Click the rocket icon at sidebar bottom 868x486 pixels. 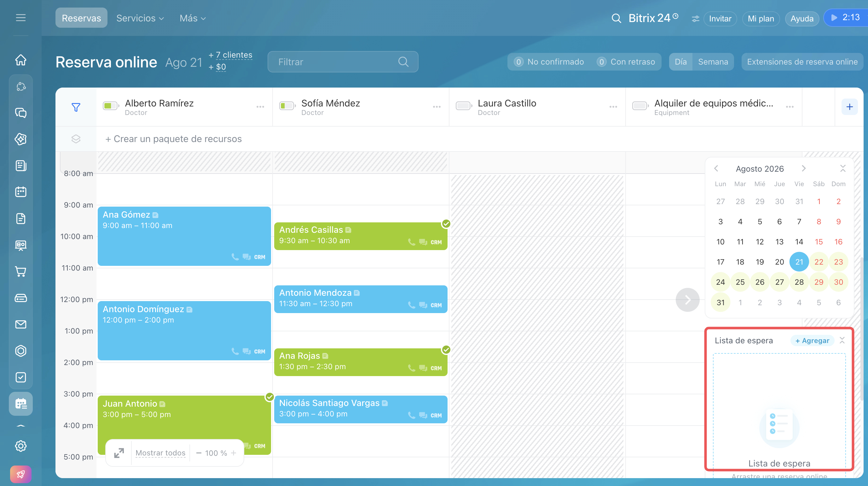(20, 474)
